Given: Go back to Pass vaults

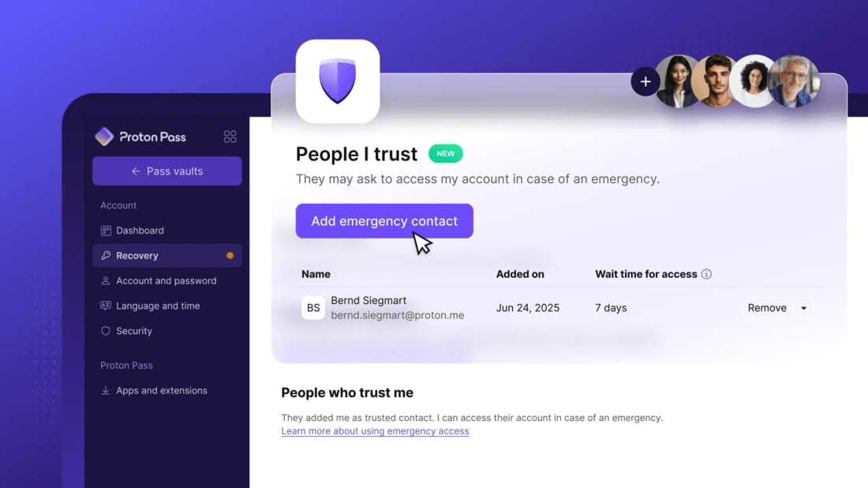Looking at the screenshot, I should 167,171.
